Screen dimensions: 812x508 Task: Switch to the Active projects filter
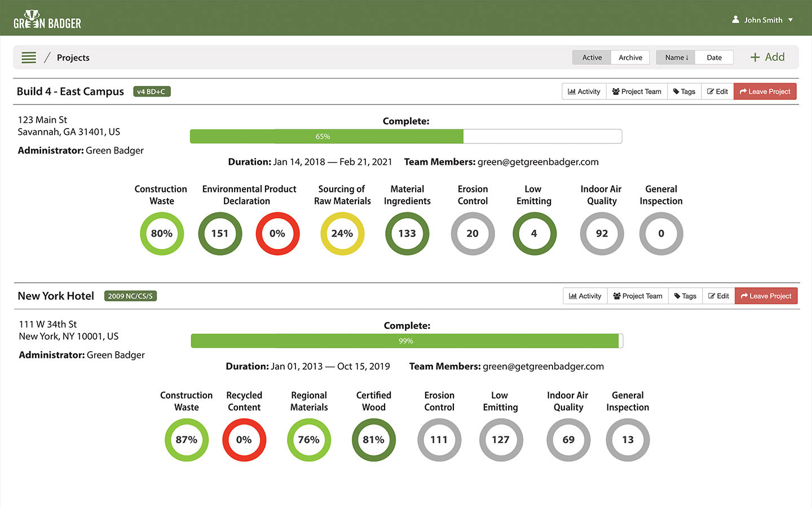[592, 58]
